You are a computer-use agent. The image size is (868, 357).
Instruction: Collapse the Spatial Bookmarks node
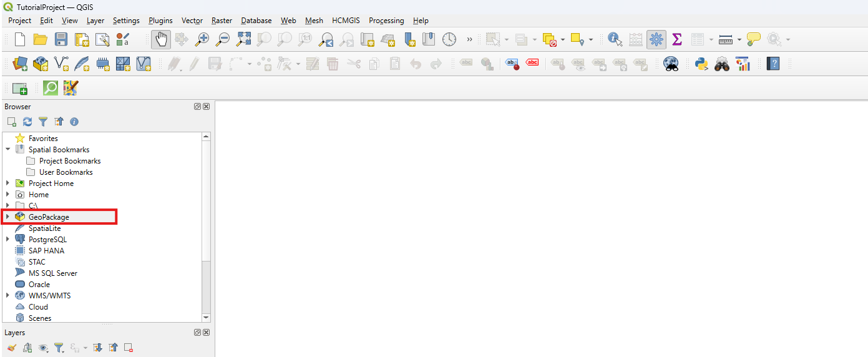[x=7, y=150]
